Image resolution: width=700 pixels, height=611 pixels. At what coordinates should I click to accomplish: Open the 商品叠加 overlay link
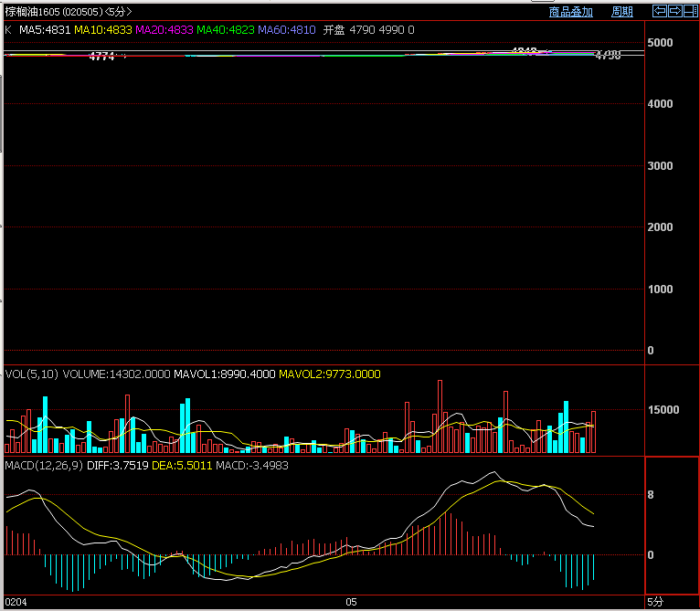[x=570, y=12]
